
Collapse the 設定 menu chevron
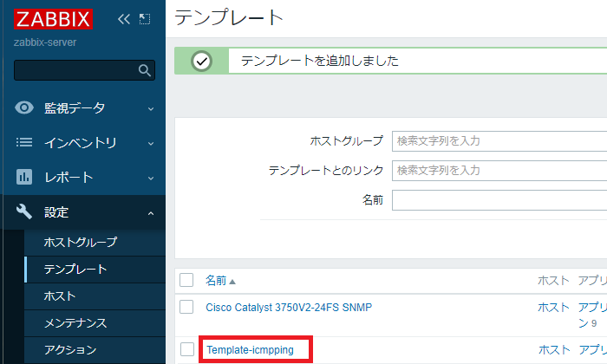[151, 212]
